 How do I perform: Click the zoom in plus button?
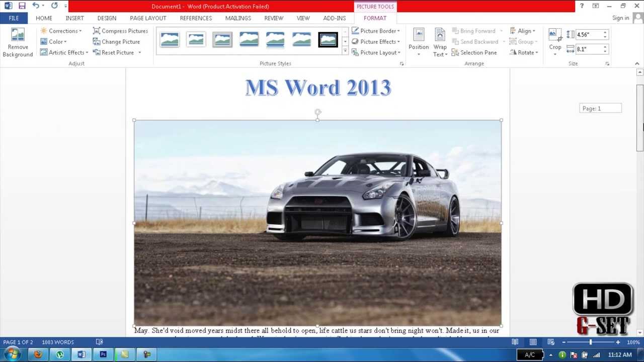click(x=618, y=342)
